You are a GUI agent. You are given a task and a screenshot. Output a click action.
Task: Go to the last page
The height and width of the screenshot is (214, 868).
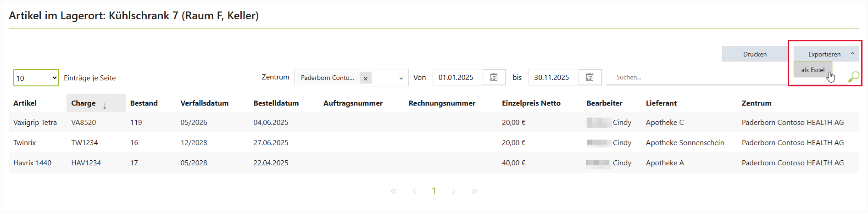click(474, 191)
